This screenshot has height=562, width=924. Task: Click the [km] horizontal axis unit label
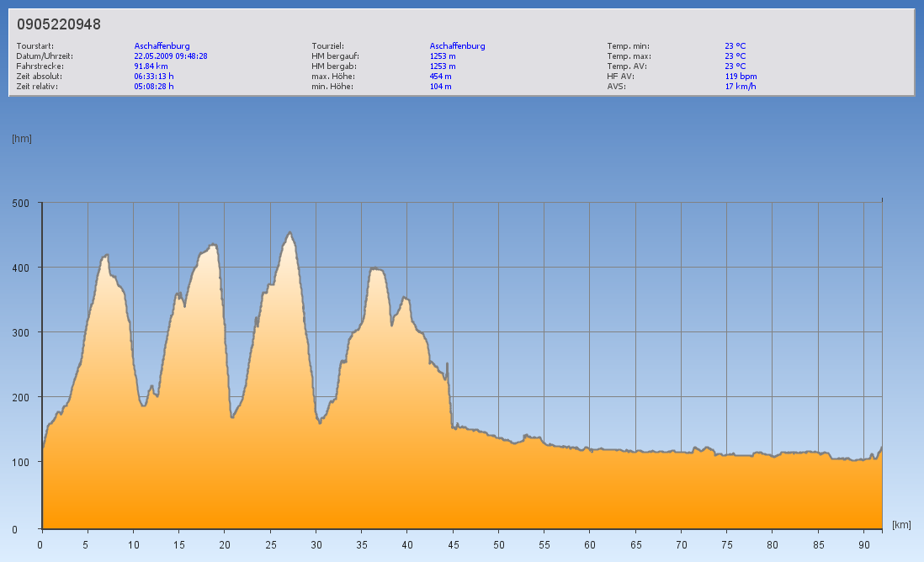(901, 524)
